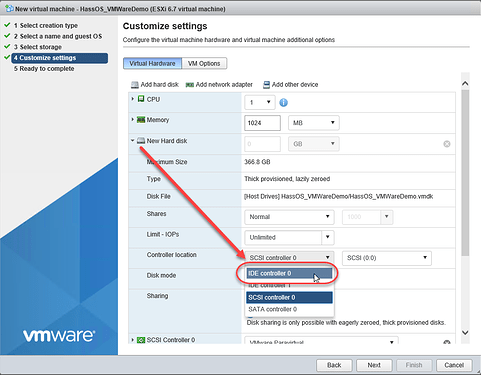Click the VM icon in title bar
This screenshot has width=481, height=375.
coord(9,9)
